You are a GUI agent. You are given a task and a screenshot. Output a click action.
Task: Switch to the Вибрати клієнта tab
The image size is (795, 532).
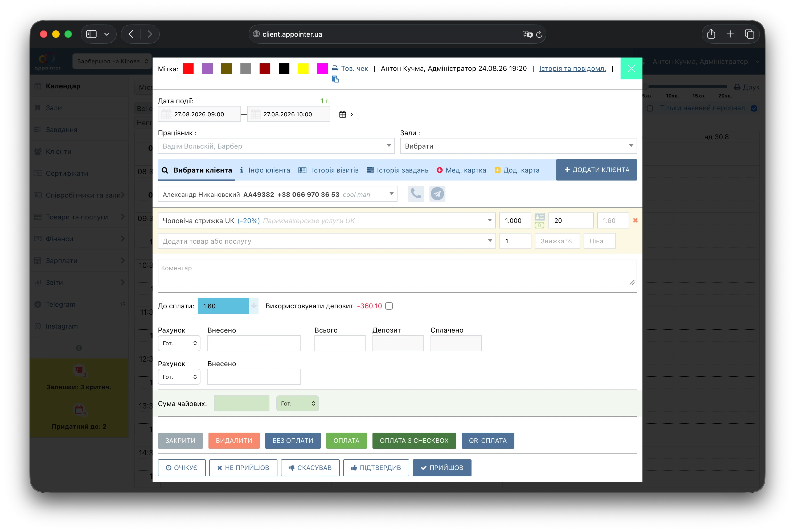click(x=196, y=170)
